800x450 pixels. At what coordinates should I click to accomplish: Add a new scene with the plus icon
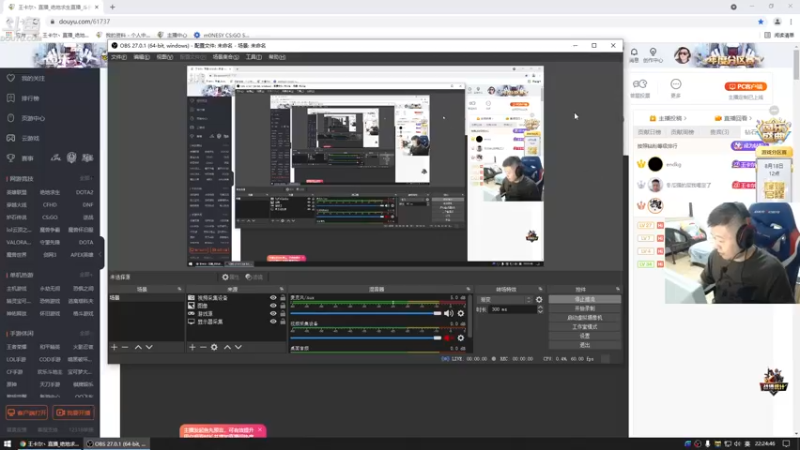pos(114,347)
